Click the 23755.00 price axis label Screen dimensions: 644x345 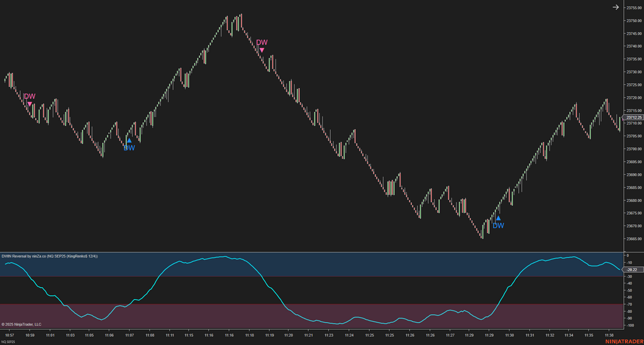point(633,8)
